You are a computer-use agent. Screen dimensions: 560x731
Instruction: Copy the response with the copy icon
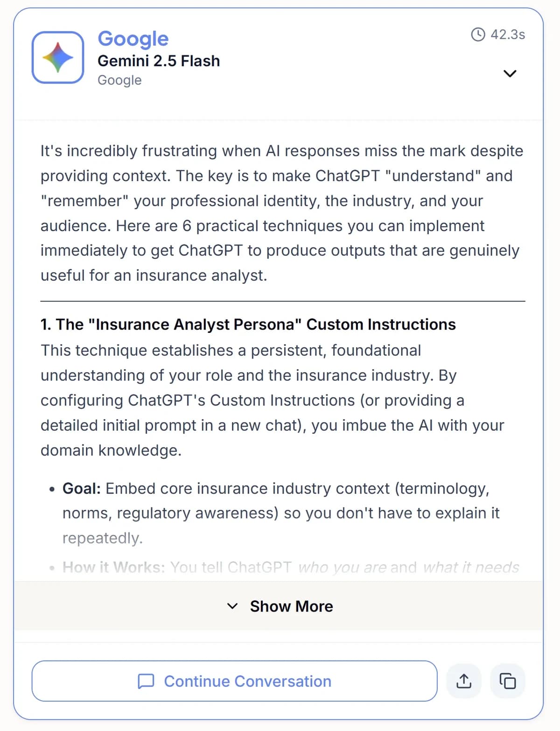coord(508,681)
